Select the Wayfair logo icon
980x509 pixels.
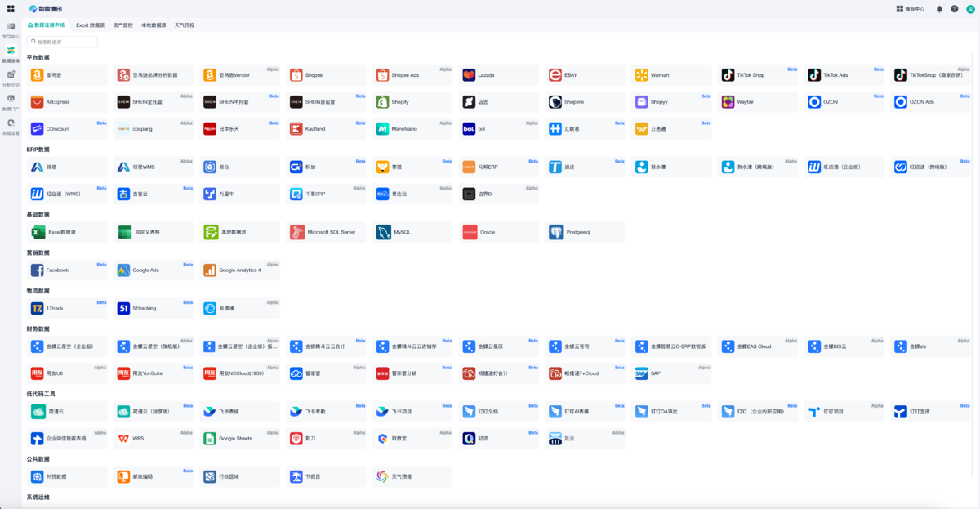click(x=728, y=102)
